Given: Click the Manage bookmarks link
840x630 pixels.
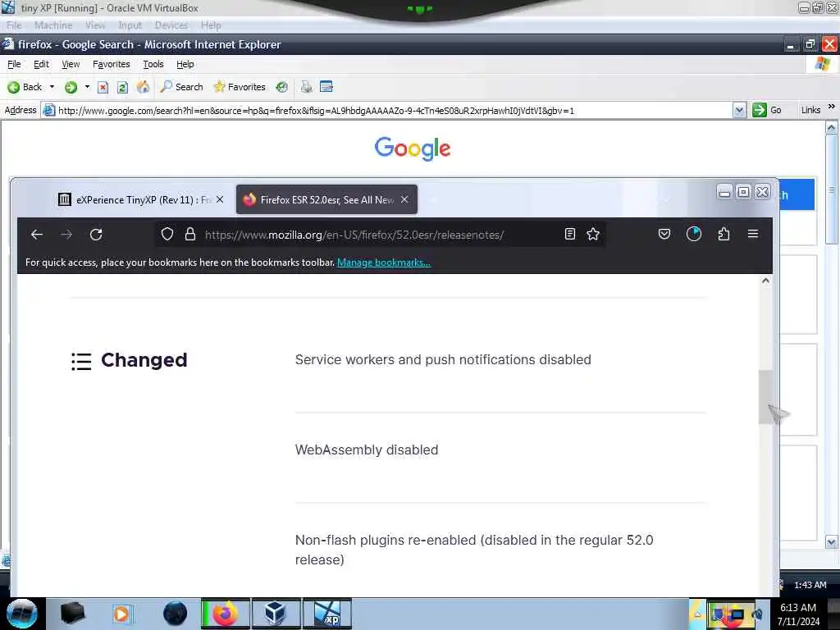Looking at the screenshot, I should [384, 262].
